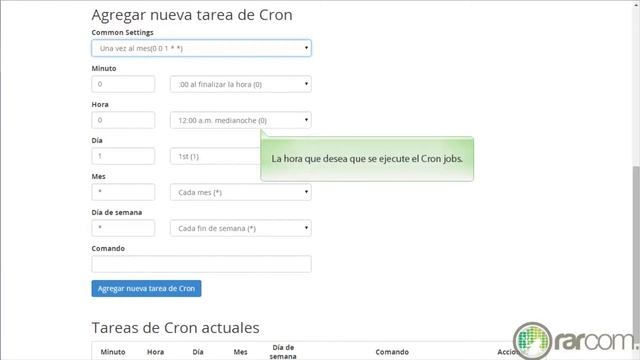Screen dimensions: 640x360
Task: Click the Día de semana column header
Action: tap(283, 352)
